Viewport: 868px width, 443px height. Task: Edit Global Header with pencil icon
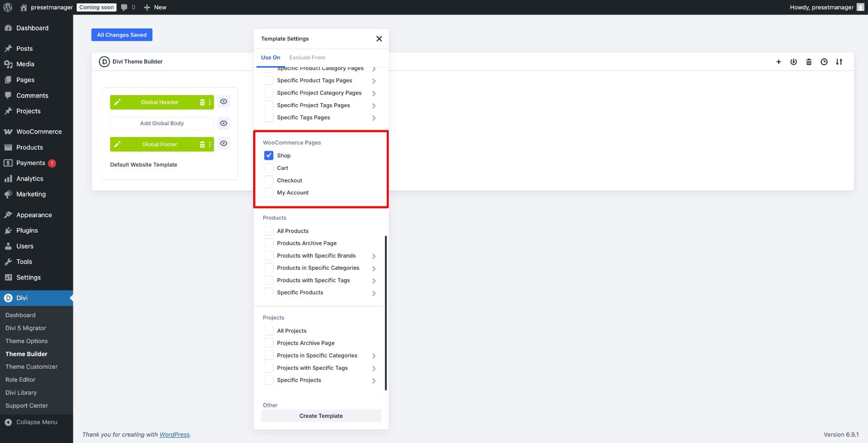pyautogui.click(x=117, y=102)
